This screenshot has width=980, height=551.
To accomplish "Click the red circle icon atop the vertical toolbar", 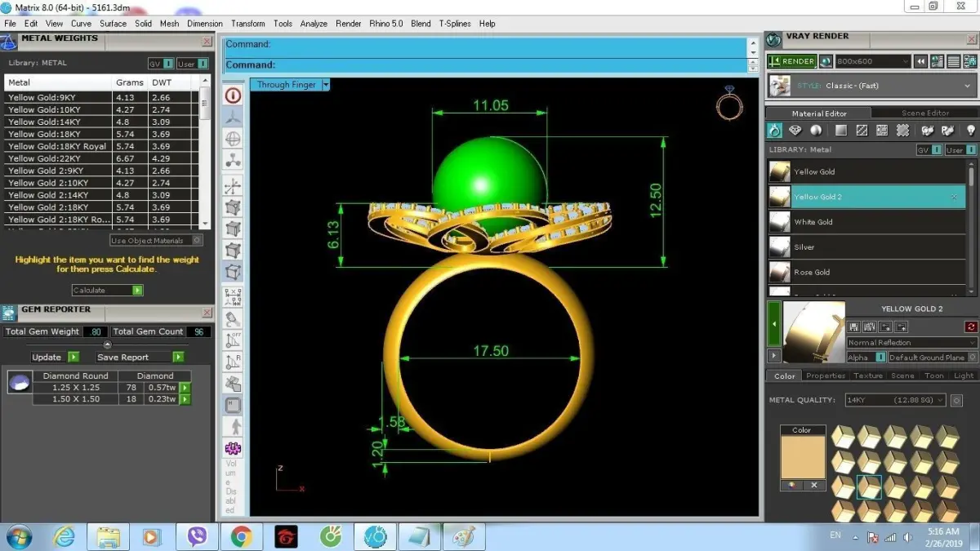I will point(233,96).
